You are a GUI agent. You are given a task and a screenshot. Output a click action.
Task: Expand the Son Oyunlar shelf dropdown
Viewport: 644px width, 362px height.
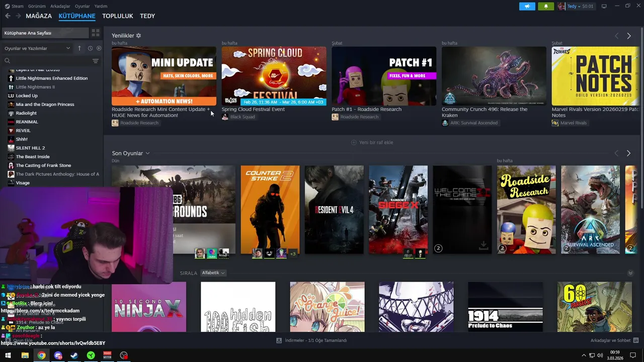[x=147, y=153]
